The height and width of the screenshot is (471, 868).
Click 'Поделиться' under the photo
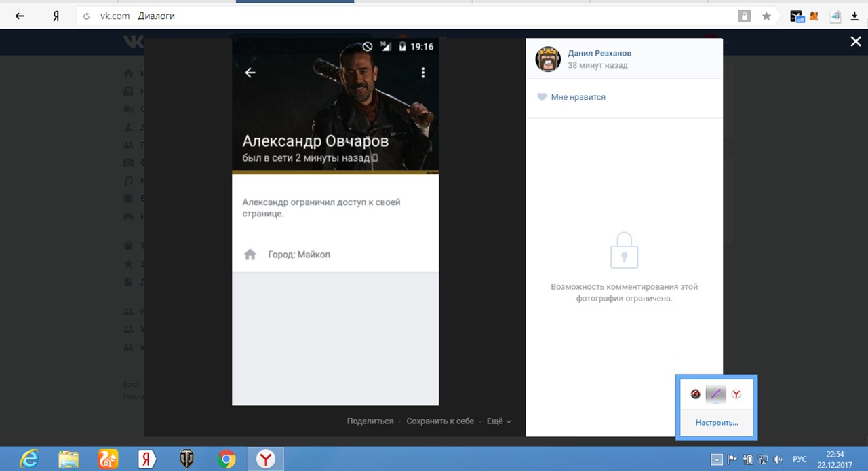coord(370,421)
